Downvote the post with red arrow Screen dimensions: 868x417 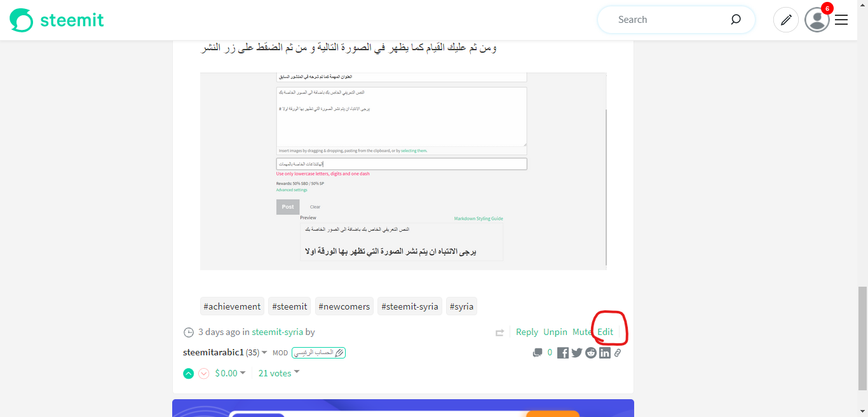click(x=203, y=373)
